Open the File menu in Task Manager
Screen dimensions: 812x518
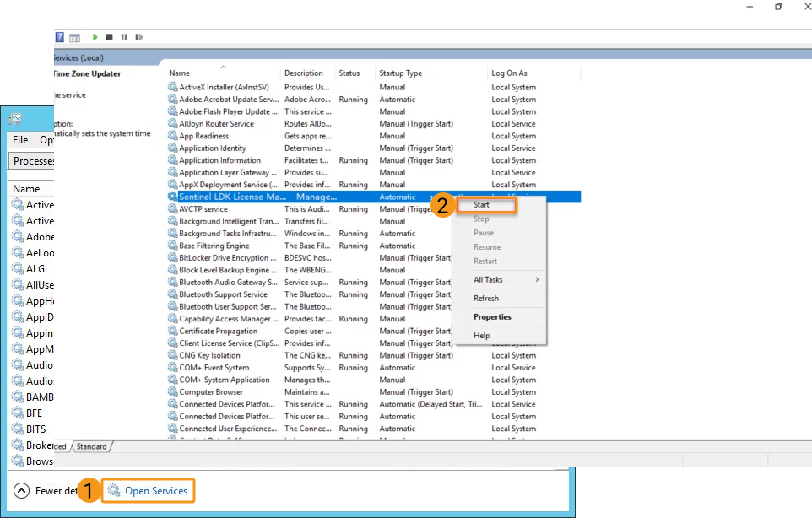[x=20, y=140]
